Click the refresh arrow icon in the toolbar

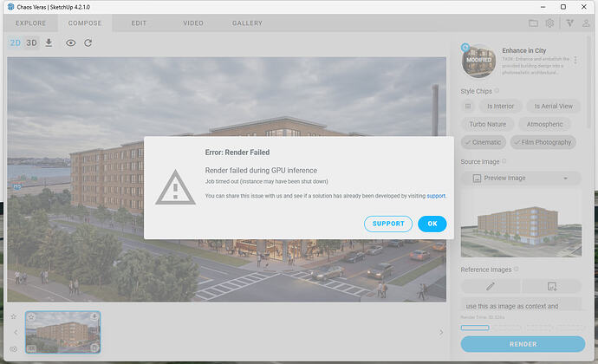[x=88, y=42]
